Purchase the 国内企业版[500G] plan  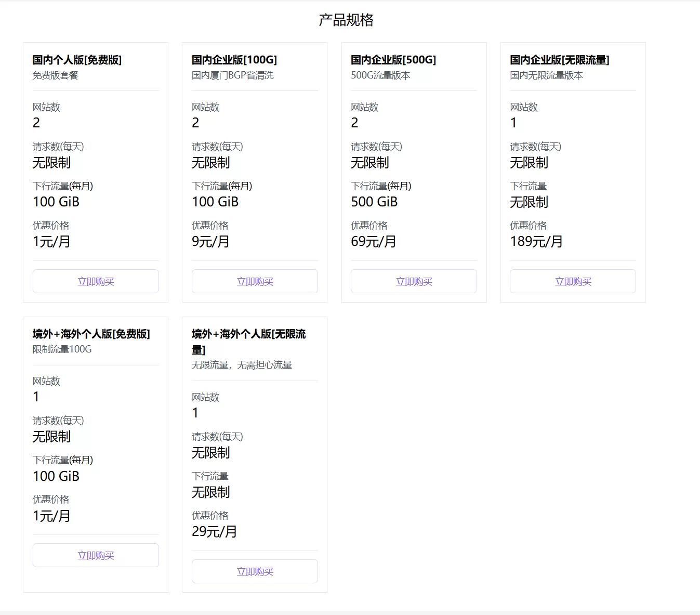(x=414, y=281)
